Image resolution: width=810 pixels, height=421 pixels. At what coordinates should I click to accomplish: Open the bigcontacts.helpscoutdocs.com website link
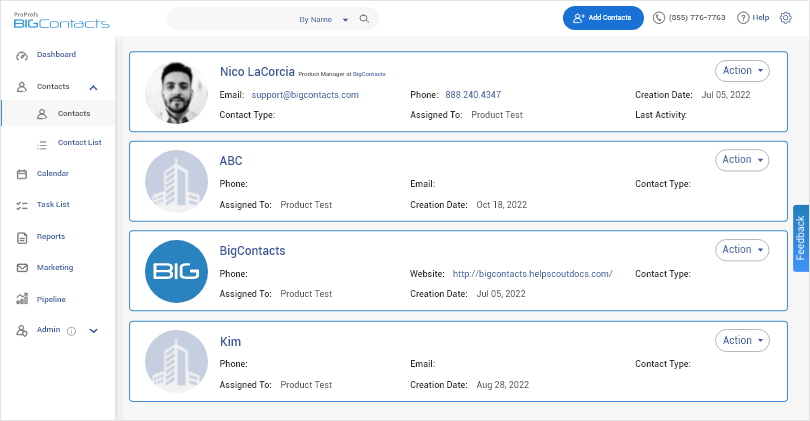pyautogui.click(x=533, y=274)
